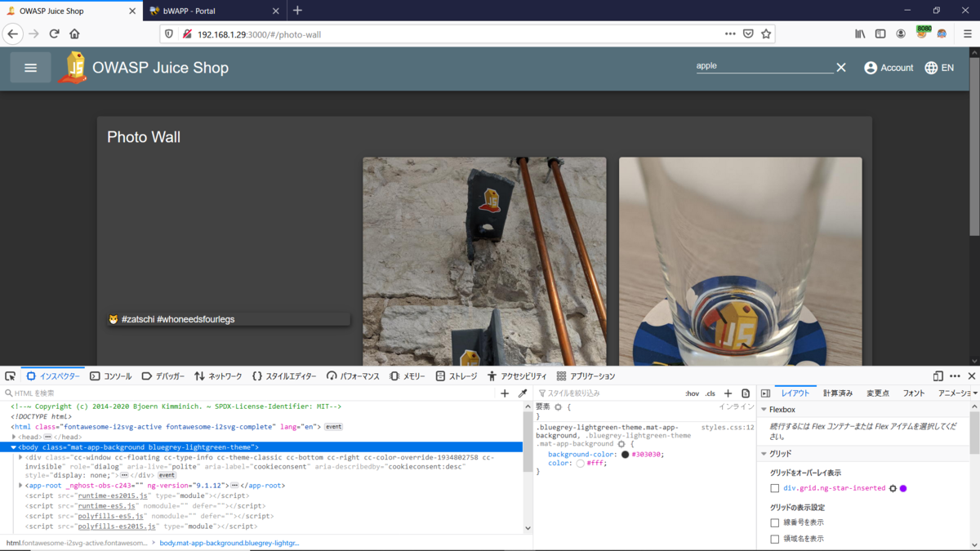
Task: Toggle print media simulation icon
Action: [746, 393]
